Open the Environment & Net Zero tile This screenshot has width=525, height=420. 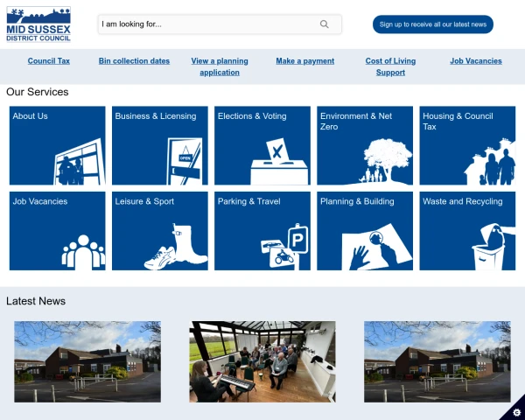tap(365, 145)
